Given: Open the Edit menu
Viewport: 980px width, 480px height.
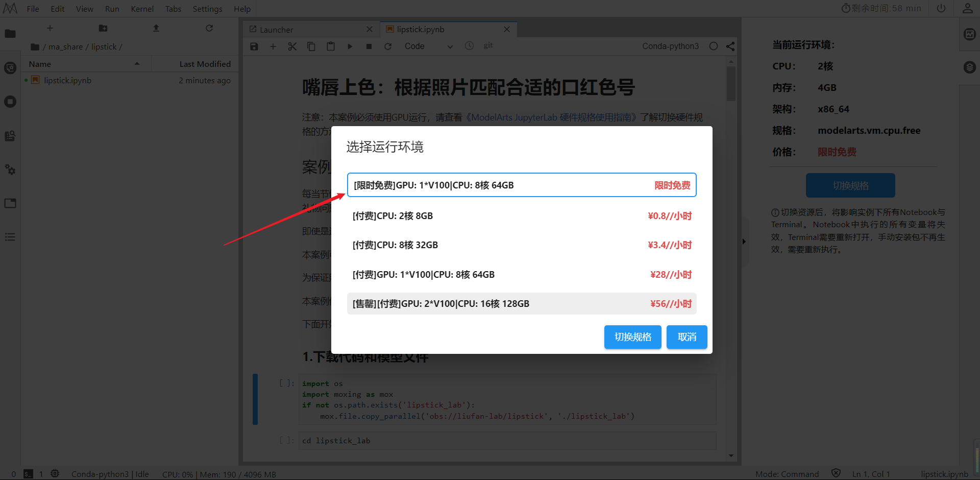Looking at the screenshot, I should (x=58, y=9).
